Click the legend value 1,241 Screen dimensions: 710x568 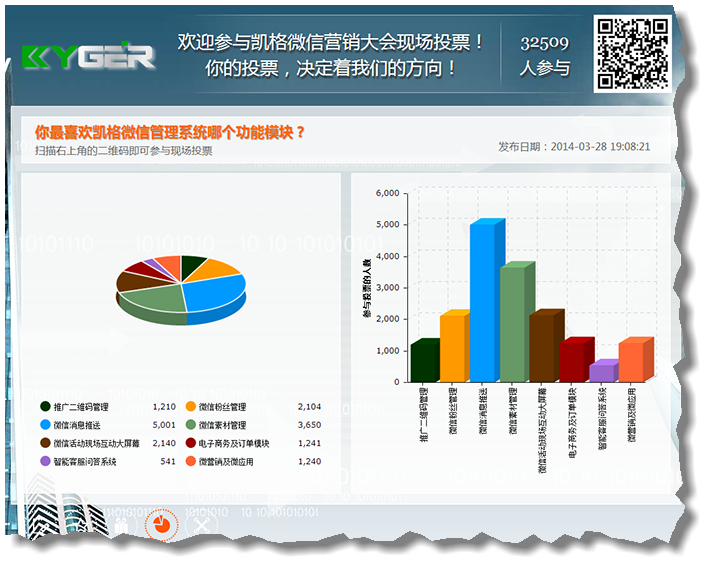click(310, 443)
